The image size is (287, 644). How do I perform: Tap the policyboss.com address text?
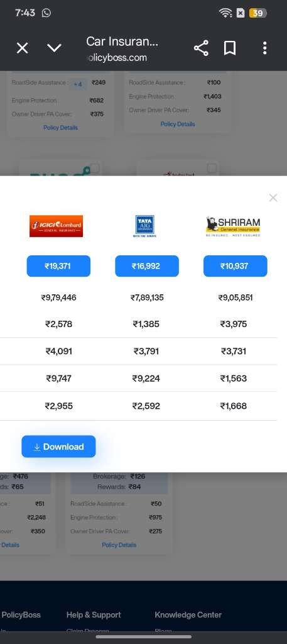117,58
